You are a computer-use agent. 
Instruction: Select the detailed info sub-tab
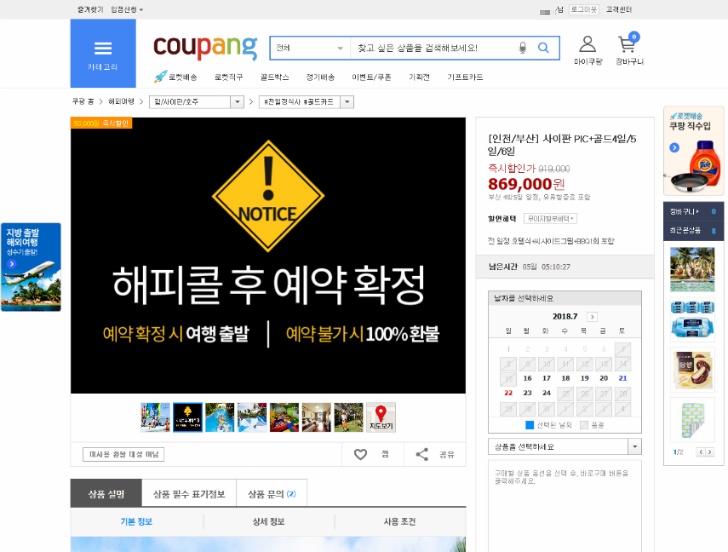point(268,521)
